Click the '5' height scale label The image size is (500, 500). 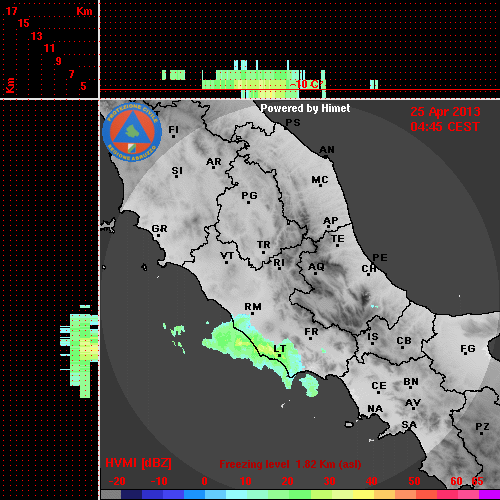pos(83,86)
